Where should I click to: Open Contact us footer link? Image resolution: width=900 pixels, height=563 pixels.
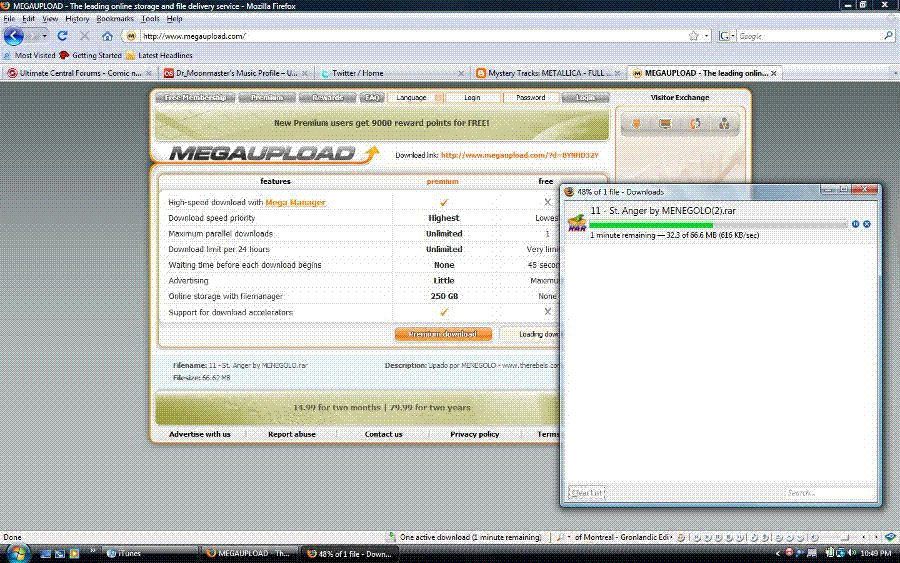383,434
